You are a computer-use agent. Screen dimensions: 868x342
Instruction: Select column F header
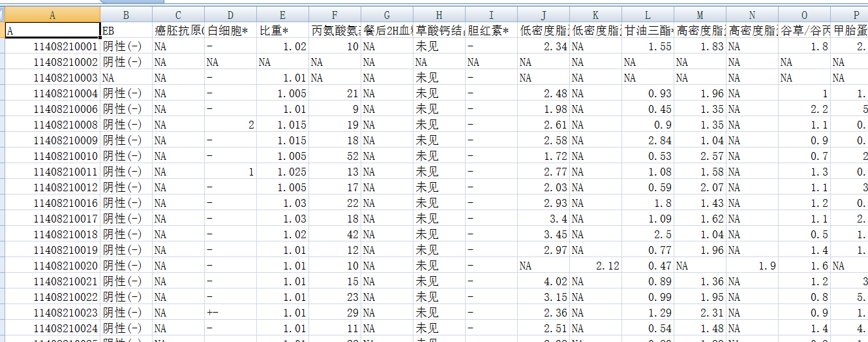tap(335, 15)
